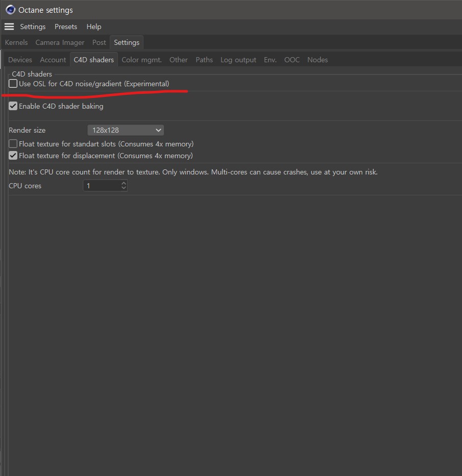The image size is (462, 476).
Task: Decrease CPU cores with the down arrow
Action: 124,188
